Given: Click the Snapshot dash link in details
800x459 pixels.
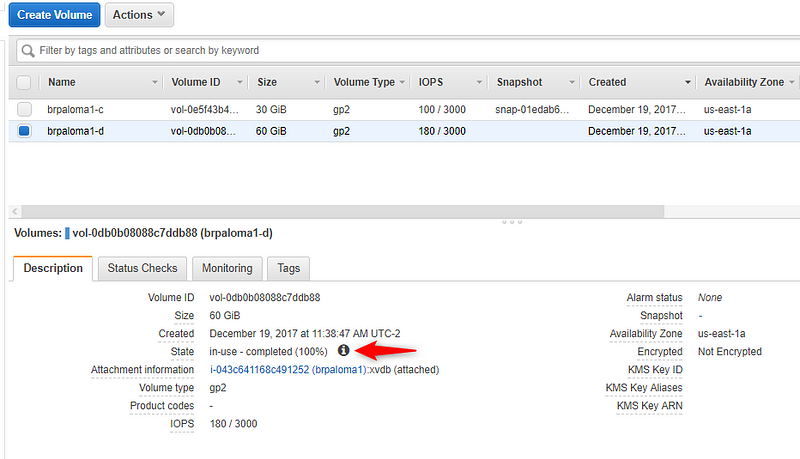Looking at the screenshot, I should click(x=701, y=316).
